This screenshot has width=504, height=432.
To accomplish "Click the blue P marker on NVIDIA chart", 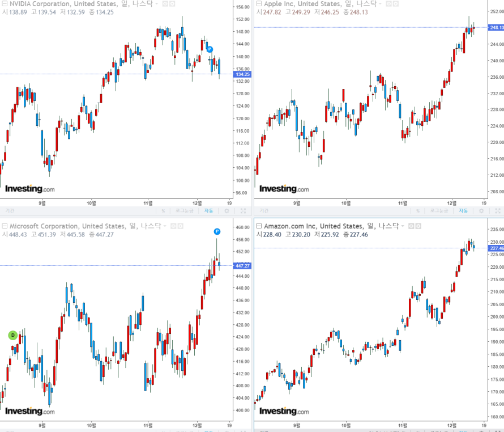I will [x=210, y=49].
